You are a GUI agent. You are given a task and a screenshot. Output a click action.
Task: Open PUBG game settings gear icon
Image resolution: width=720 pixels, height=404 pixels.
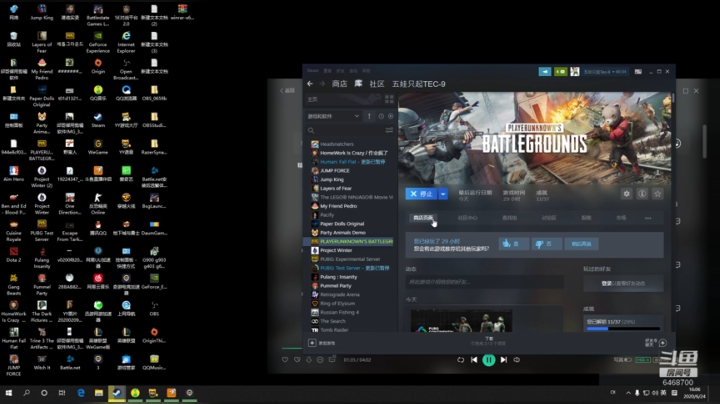point(626,194)
